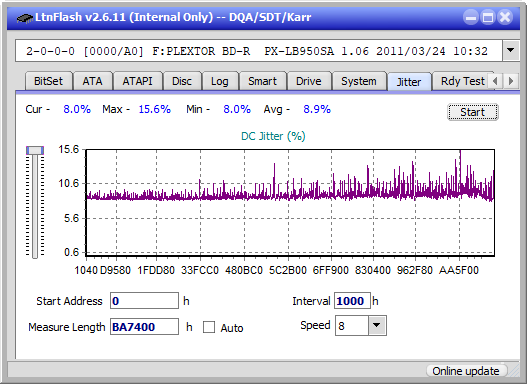Viewport: 527px width, 384px height.
Task: Go to the Log tab
Action: 219,81
